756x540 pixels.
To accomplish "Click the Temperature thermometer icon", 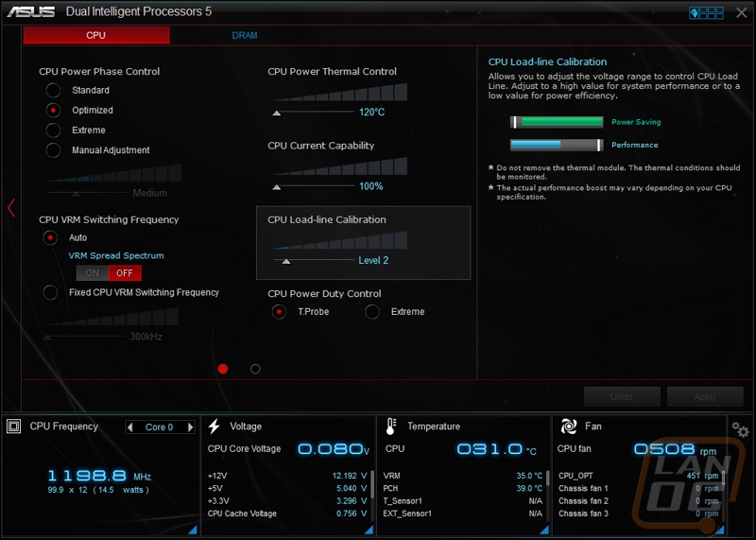I will [390, 427].
